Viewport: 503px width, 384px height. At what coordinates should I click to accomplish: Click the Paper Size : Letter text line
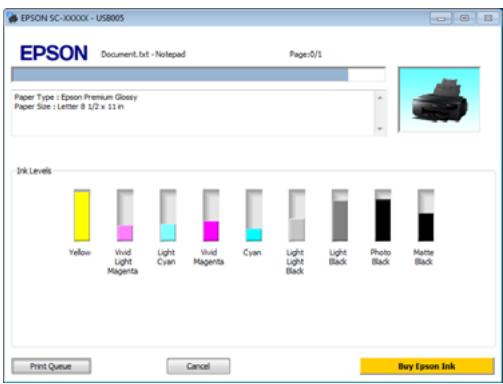(x=69, y=107)
